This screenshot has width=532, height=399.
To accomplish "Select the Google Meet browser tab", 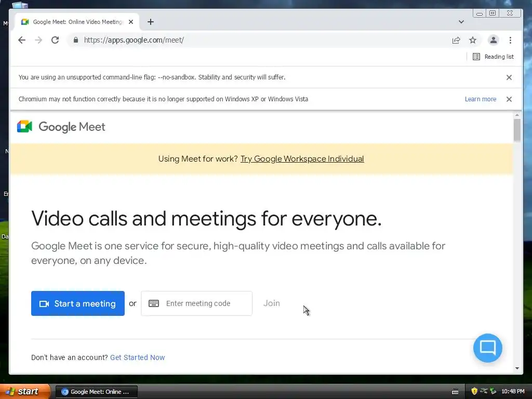I will 77,22.
